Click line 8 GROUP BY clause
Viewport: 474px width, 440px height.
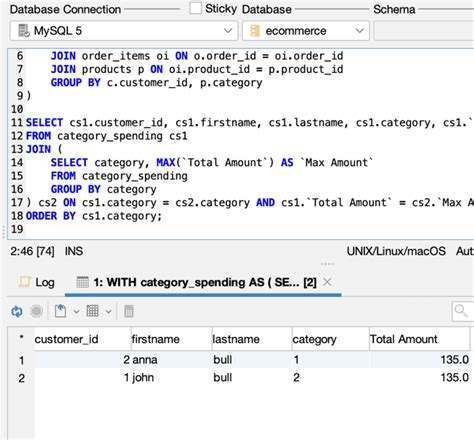pos(156,83)
